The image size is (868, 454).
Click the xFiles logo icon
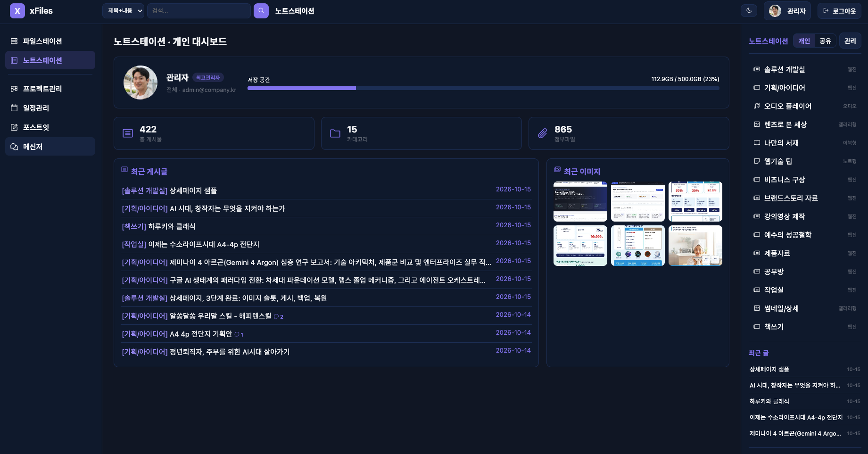[17, 11]
